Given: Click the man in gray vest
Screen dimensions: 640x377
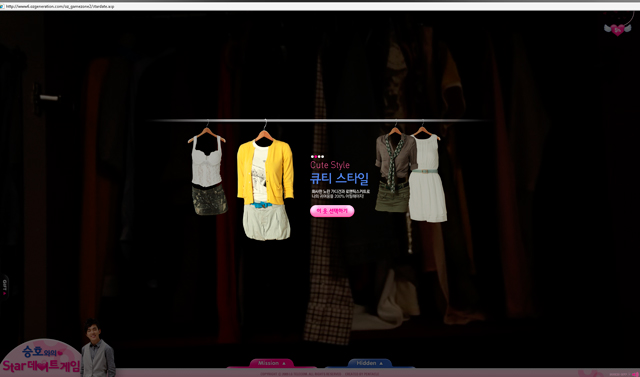Looking at the screenshot, I should tap(98, 348).
